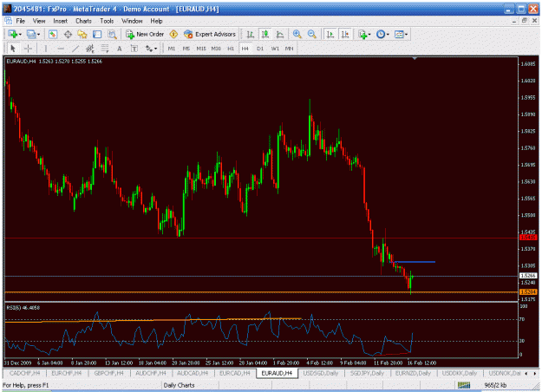Viewport: 542px width, 392px height.
Task: Switch to EURCAD,H4 chart tab
Action: 235,373
